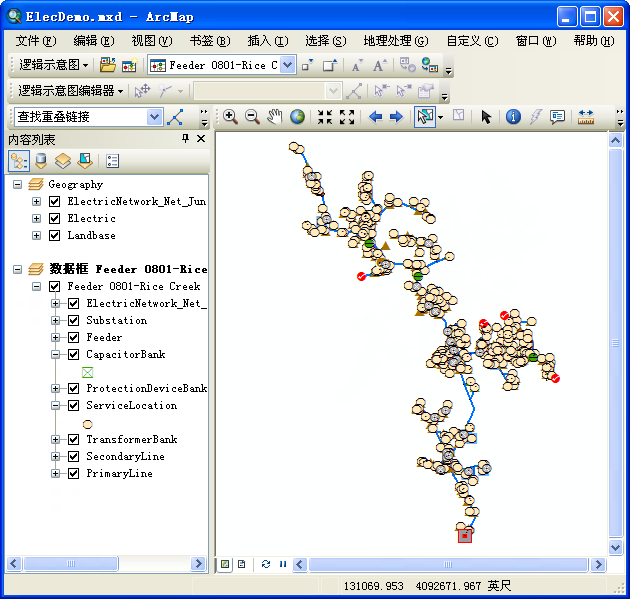Open the Feeder 0801-Rice schematic diagram dropdown
The image size is (630, 599).
pos(288,65)
